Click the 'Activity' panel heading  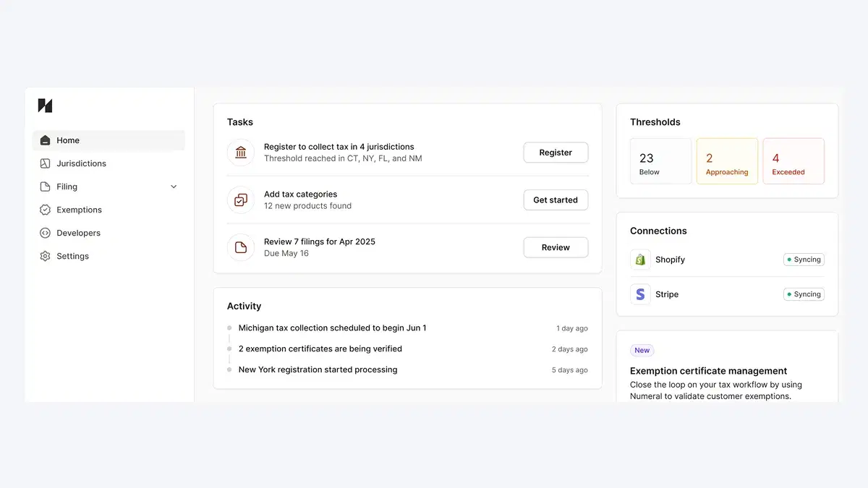244,307
